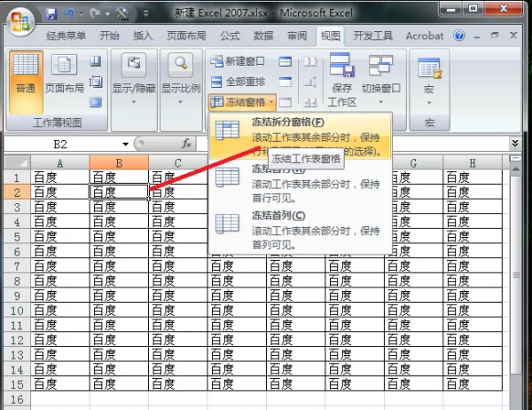Click cell H2 containing 百度
532x410 pixels.
tap(473, 193)
